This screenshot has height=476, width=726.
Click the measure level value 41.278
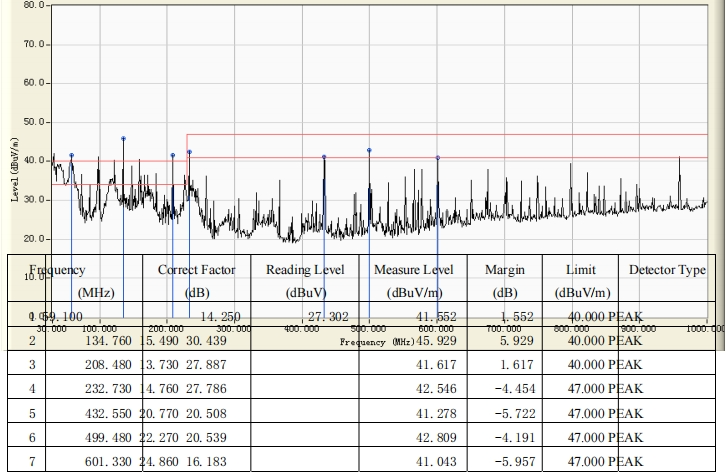(436, 413)
